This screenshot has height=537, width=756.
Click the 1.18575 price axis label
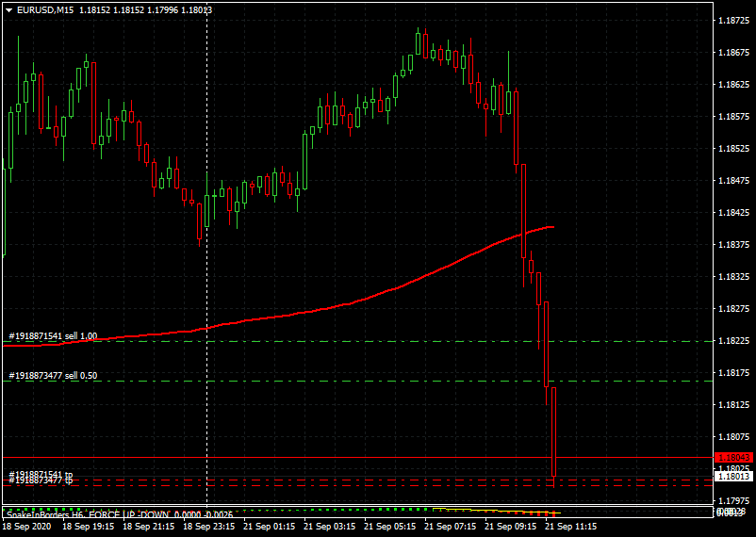[734, 117]
